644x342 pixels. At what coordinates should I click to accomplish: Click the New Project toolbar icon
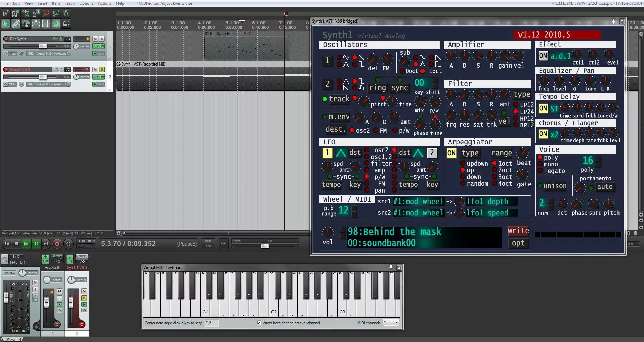coord(6,13)
